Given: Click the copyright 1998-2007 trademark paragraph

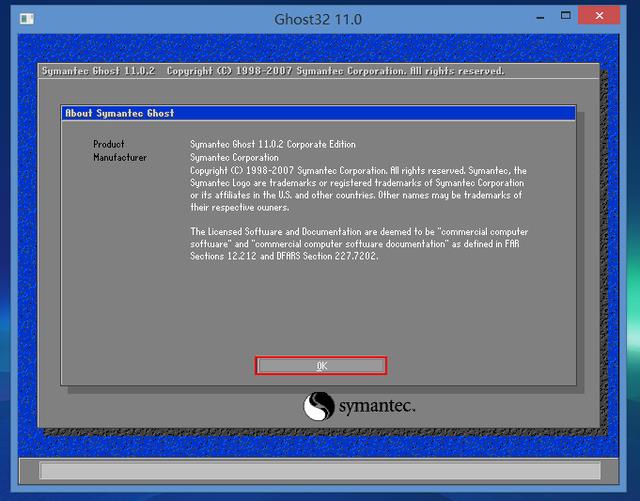Looking at the screenshot, I should [358, 189].
